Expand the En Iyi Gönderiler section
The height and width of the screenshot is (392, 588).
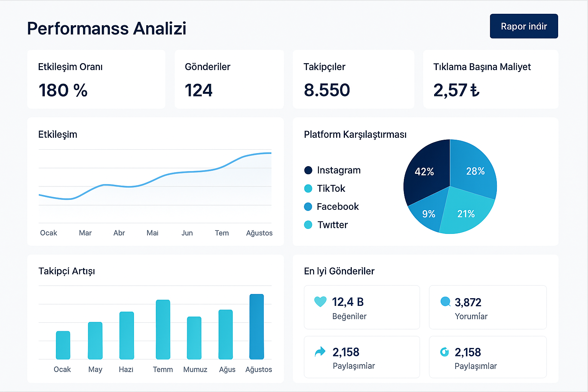339,271
